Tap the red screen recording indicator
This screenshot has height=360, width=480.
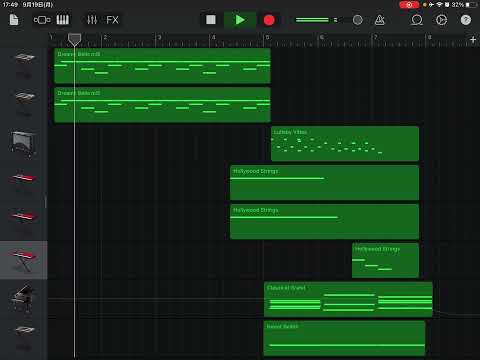click(x=409, y=5)
